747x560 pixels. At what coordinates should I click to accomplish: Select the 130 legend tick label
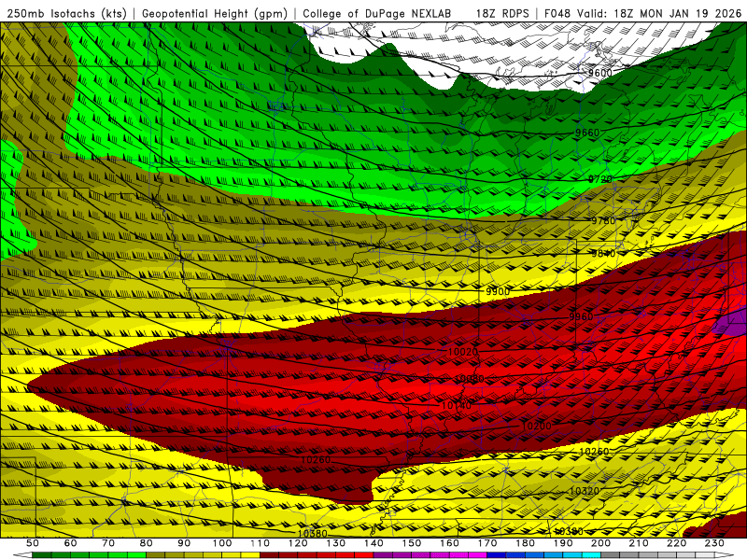click(x=335, y=543)
